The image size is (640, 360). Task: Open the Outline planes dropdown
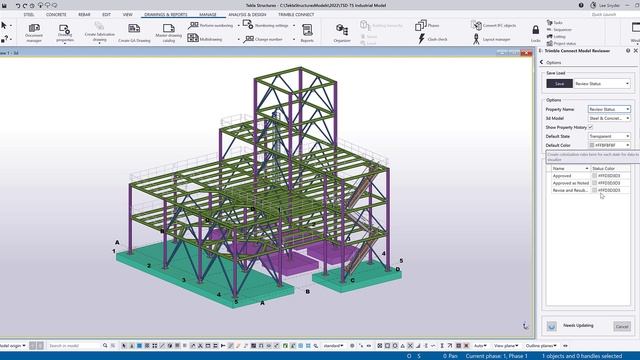pos(541,346)
